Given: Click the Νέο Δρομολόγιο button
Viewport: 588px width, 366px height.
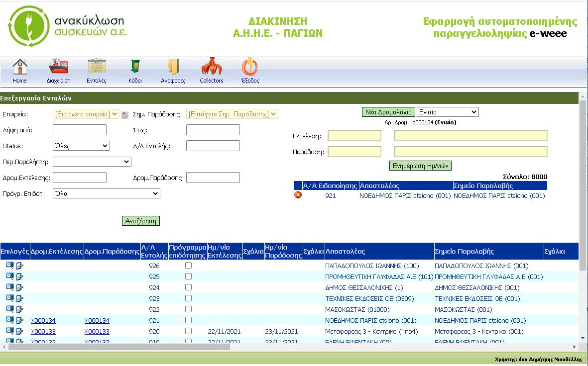Looking at the screenshot, I should click(388, 112).
